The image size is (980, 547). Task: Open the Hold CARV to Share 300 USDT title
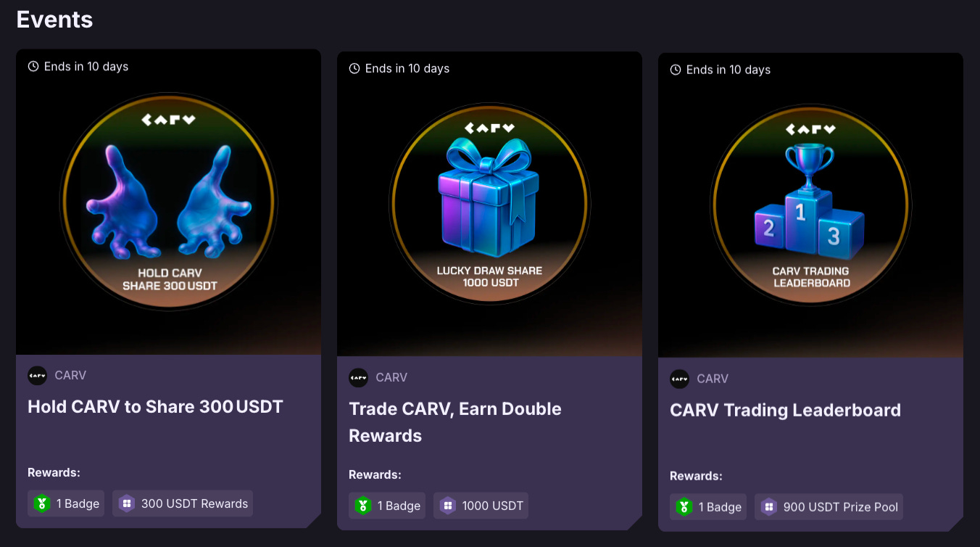[155, 406]
